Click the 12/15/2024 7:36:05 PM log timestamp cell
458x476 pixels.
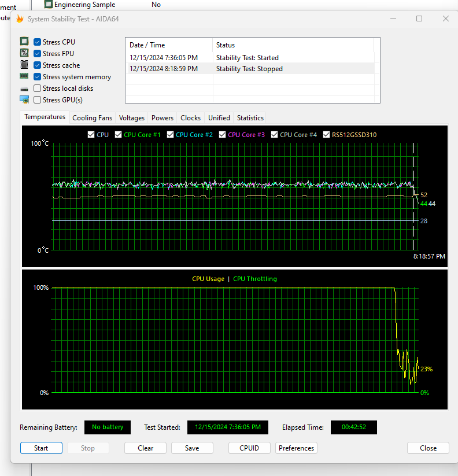164,58
